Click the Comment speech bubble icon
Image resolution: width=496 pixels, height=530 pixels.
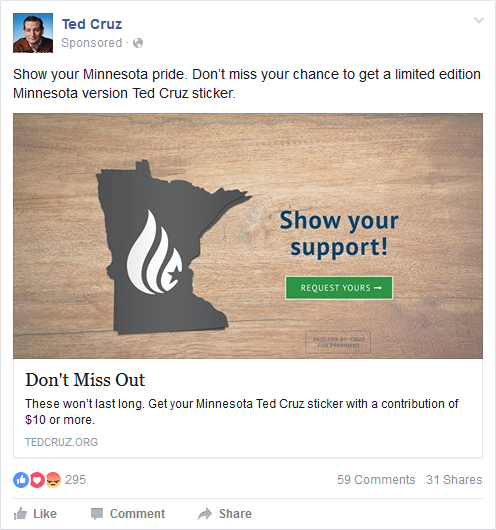(x=97, y=514)
